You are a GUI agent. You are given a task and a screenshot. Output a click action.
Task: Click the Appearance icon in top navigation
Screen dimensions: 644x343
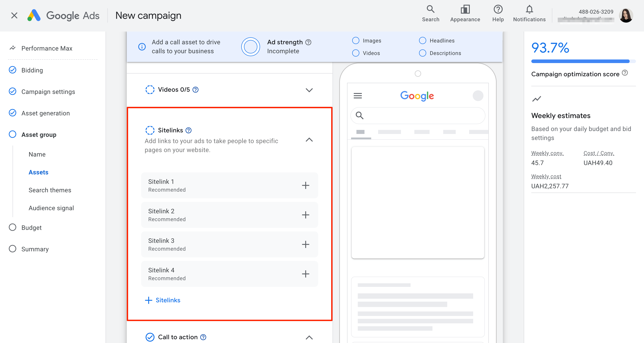pos(465,11)
